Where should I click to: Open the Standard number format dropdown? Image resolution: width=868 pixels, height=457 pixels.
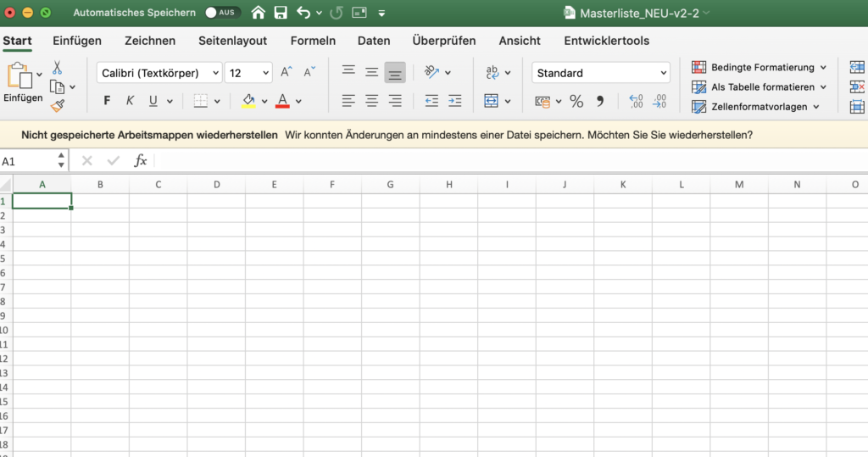pyautogui.click(x=601, y=73)
